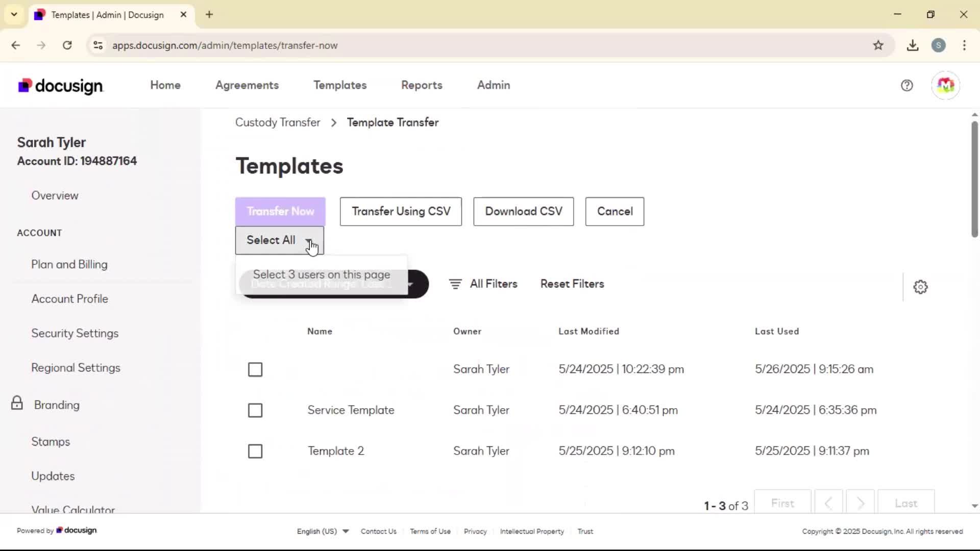Click the Transfer Now button

pos(280,211)
